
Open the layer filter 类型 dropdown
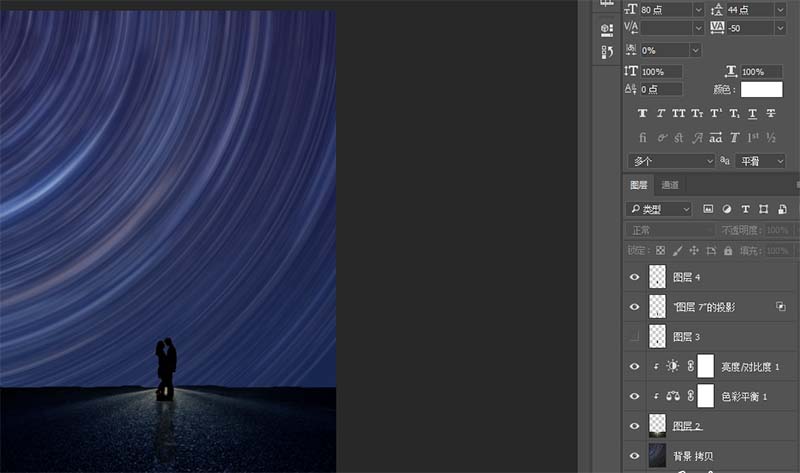[659, 209]
